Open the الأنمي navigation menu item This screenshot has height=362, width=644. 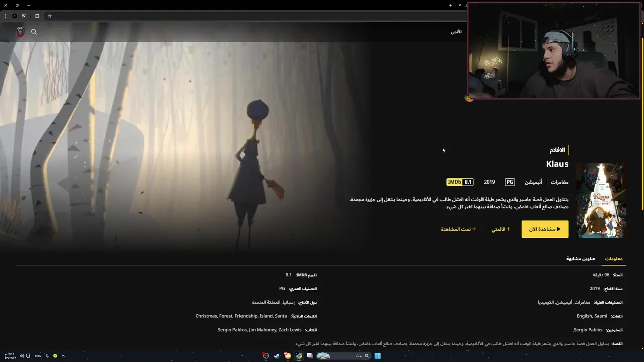click(x=456, y=32)
